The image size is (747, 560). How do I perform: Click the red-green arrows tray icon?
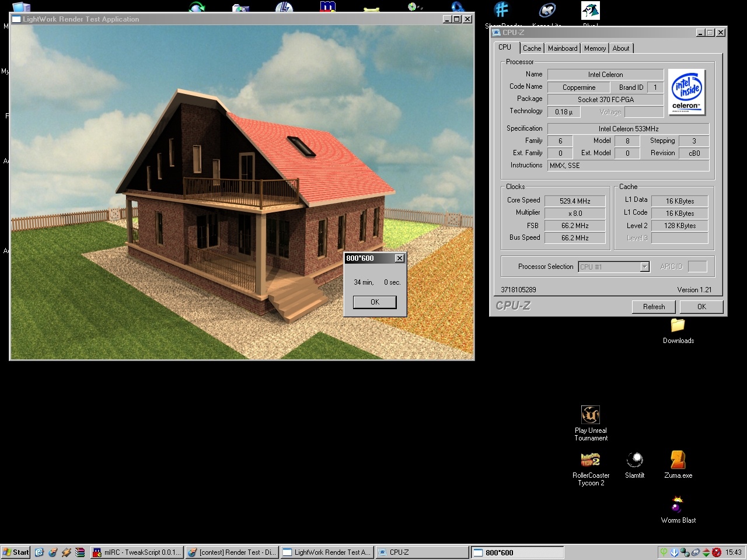pyautogui.click(x=706, y=552)
